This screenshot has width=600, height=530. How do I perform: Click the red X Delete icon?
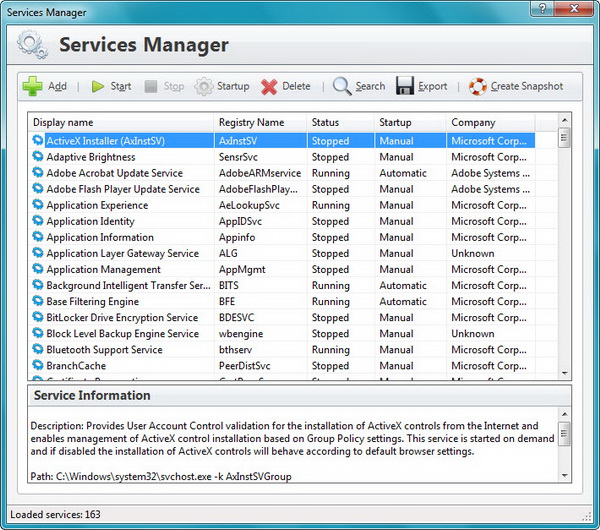tap(269, 87)
